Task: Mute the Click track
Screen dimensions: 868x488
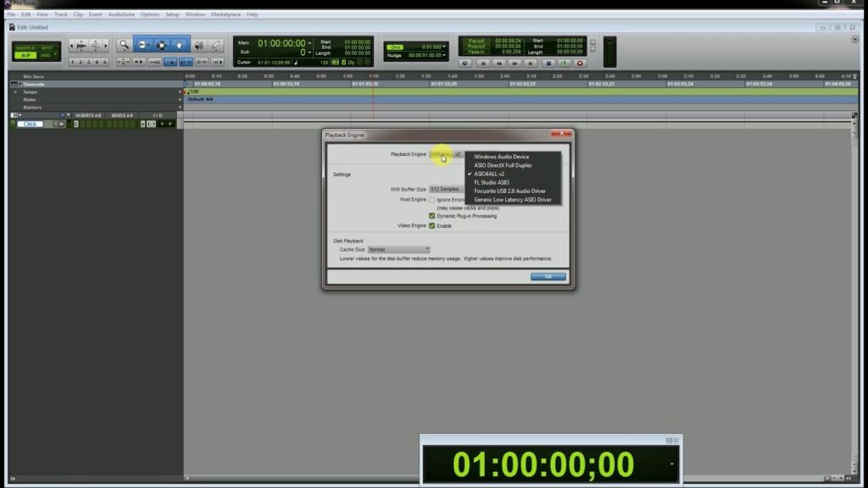Action: 61,124
